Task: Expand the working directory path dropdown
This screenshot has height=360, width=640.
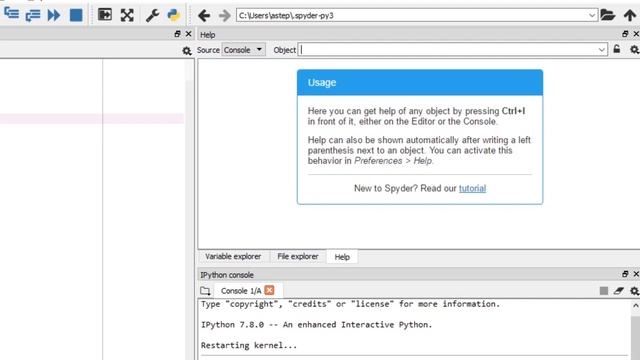Action: pos(592,16)
